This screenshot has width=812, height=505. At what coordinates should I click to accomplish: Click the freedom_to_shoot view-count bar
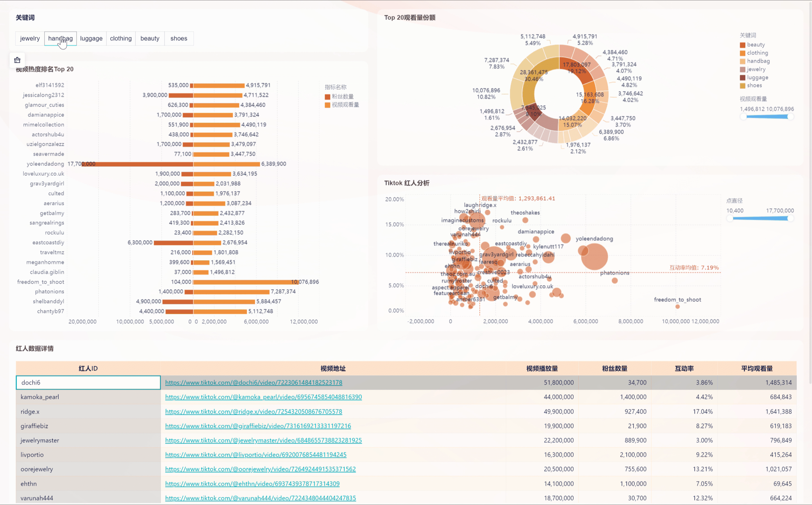(246, 282)
